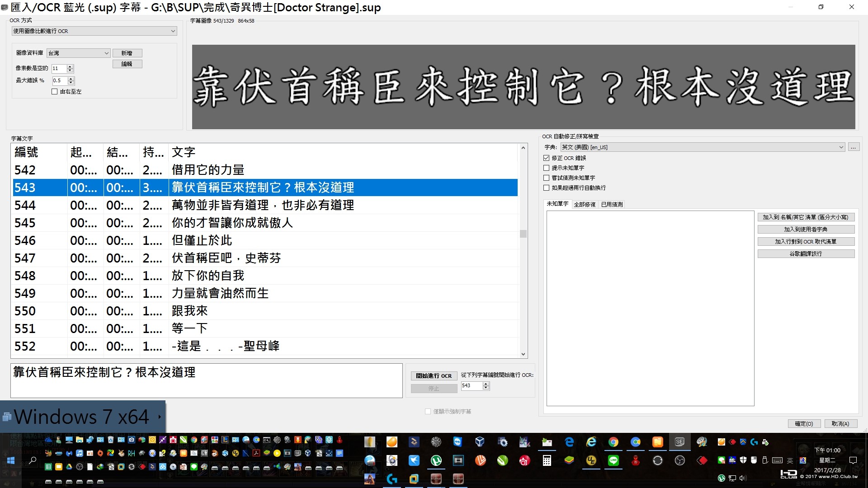The image size is (868, 488).
Task: Open LINE messenger from the taskbar
Action: tap(613, 460)
